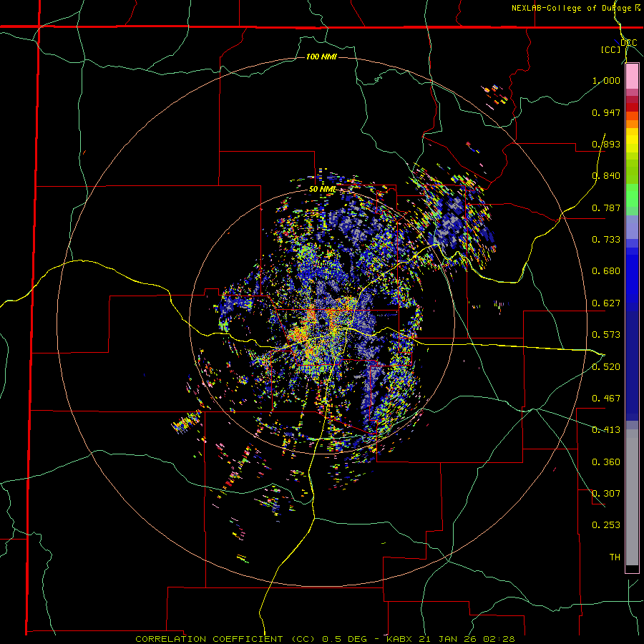Click the 0.787 legend value

pyautogui.click(x=606, y=208)
